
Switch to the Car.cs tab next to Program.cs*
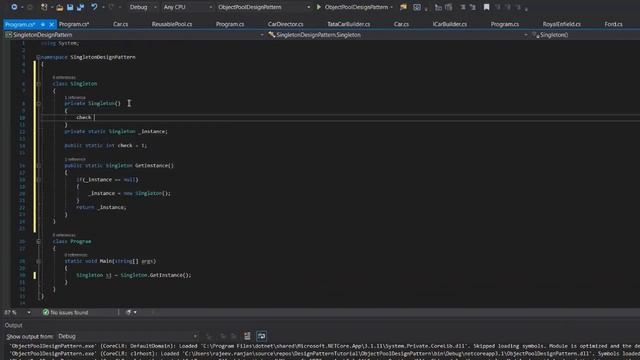point(120,24)
